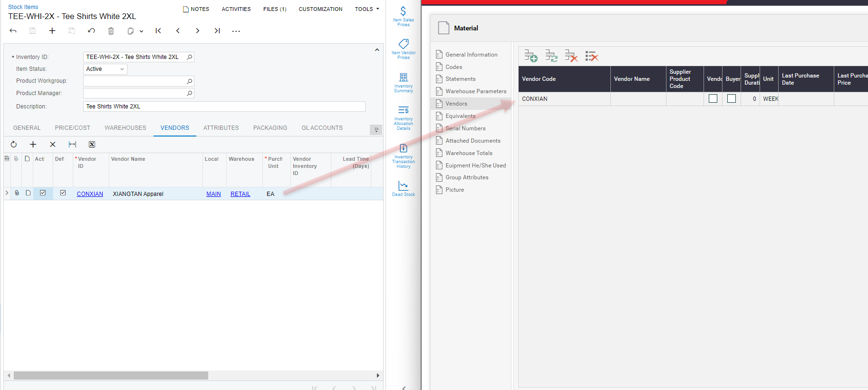The image size is (868, 390).
Task: Open CUSTOMIZATION menu
Action: pyautogui.click(x=320, y=9)
